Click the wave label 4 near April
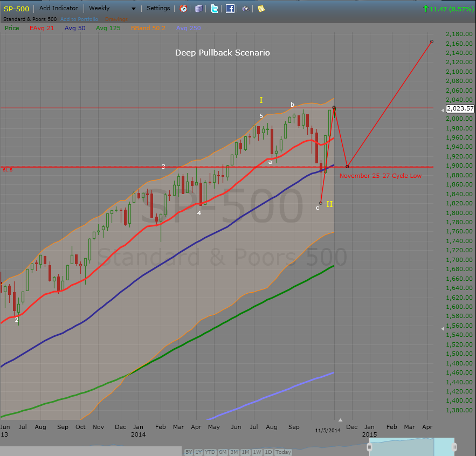The height and width of the screenshot is (456, 476). click(x=199, y=213)
